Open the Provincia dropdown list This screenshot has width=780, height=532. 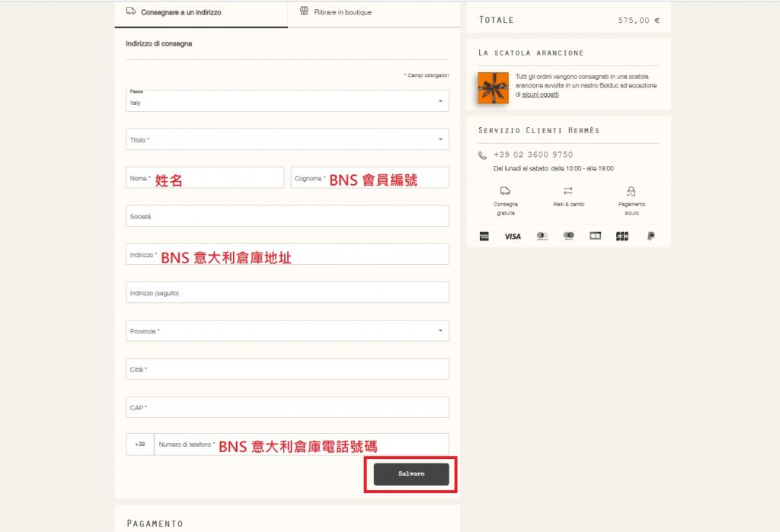pyautogui.click(x=287, y=331)
